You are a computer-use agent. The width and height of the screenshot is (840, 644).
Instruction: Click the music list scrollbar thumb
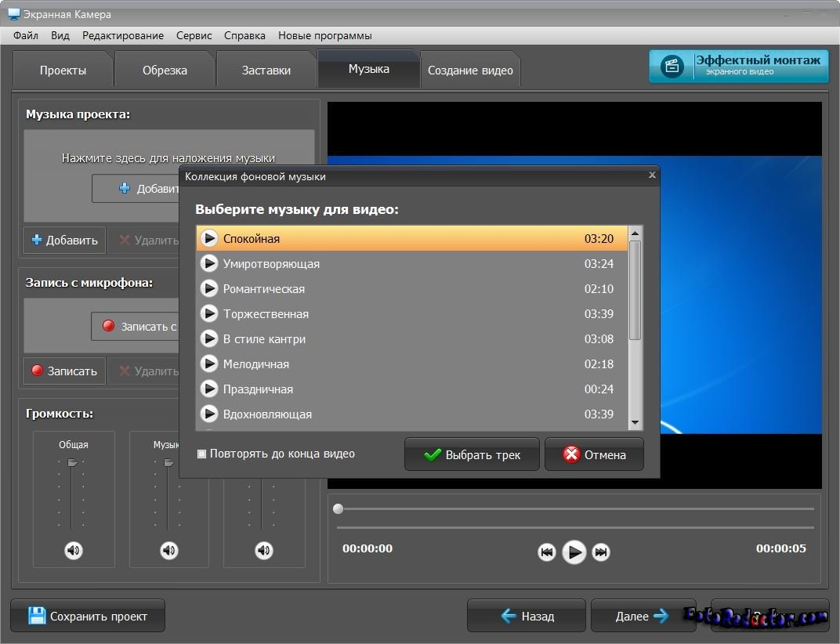(x=635, y=290)
